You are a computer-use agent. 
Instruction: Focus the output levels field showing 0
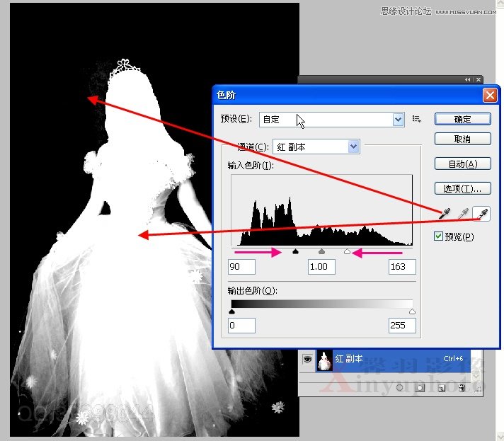[x=241, y=326]
